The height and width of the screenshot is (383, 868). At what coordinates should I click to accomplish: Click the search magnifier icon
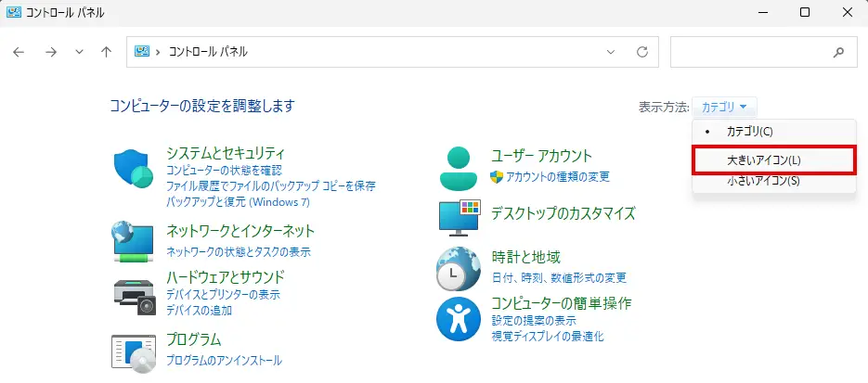pyautogui.click(x=838, y=52)
